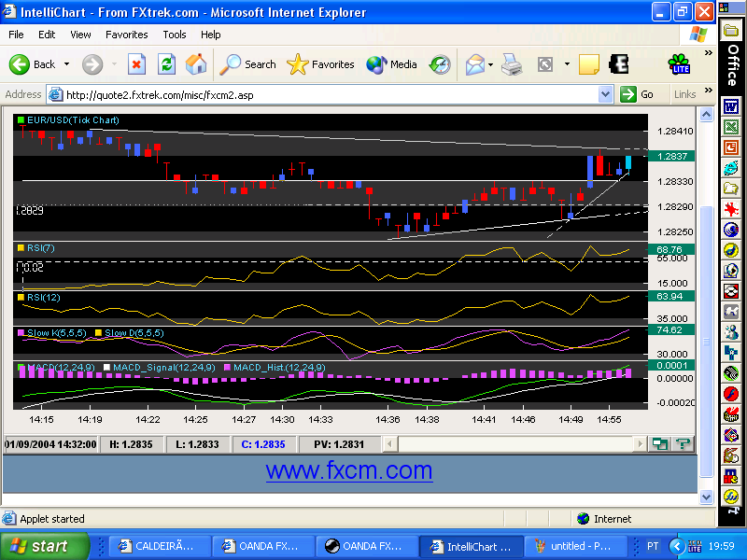747x560 pixels.
Task: Click the Go button
Action: coord(638,94)
